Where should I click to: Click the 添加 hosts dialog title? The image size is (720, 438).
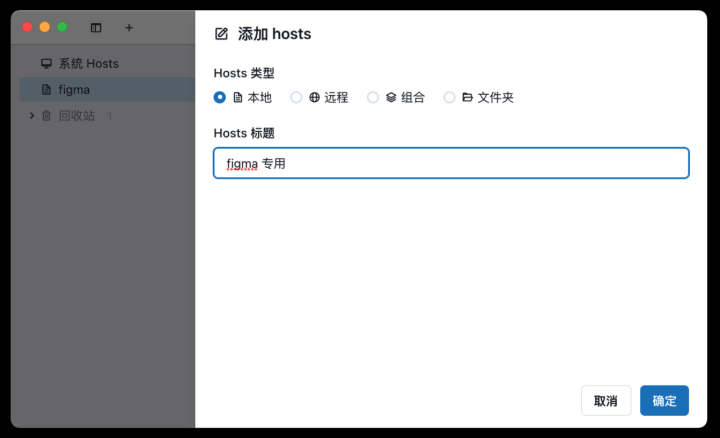pyautogui.click(x=274, y=34)
